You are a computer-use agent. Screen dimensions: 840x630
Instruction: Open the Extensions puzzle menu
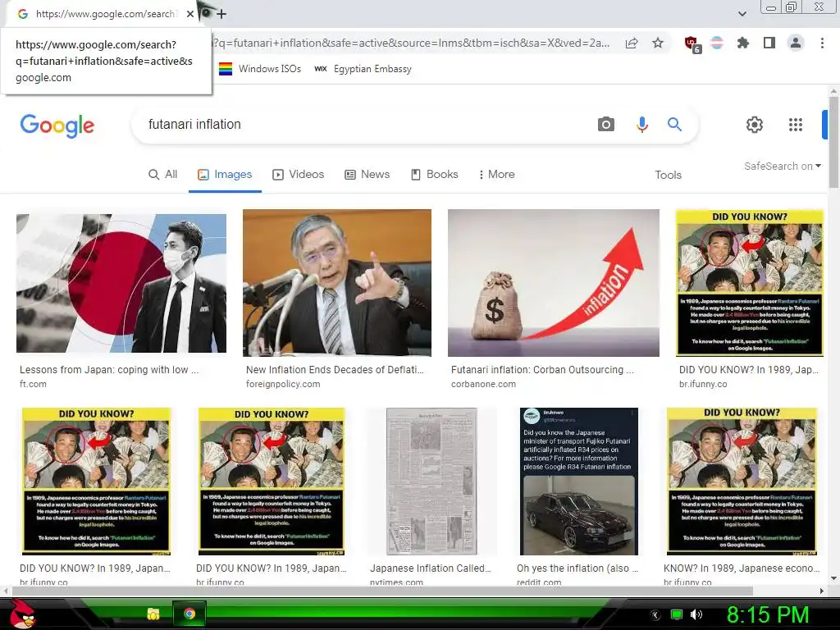tap(742, 43)
